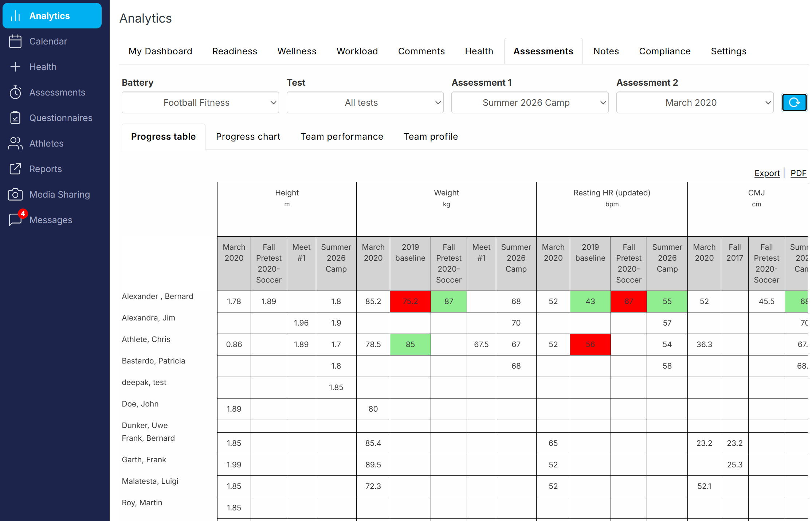This screenshot has width=812, height=521.
Task: Expand Assessment 1 Summer 2026 Camp dropdown
Action: tap(530, 102)
